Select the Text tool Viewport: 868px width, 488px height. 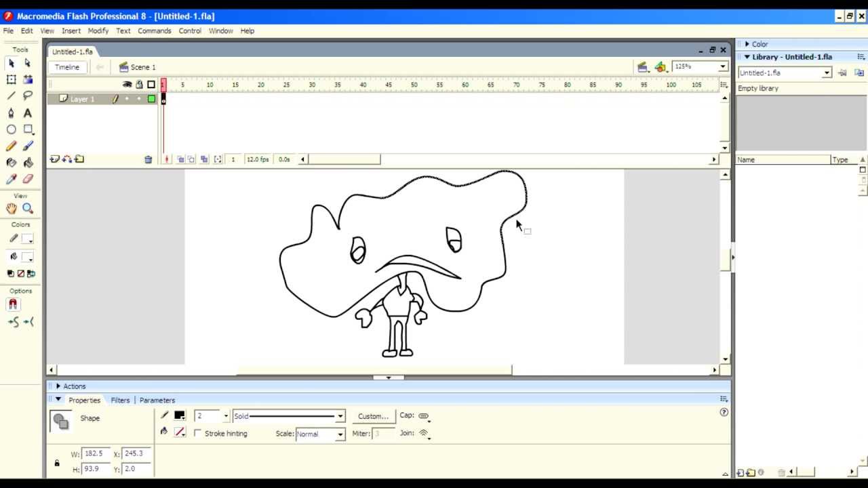(28, 113)
